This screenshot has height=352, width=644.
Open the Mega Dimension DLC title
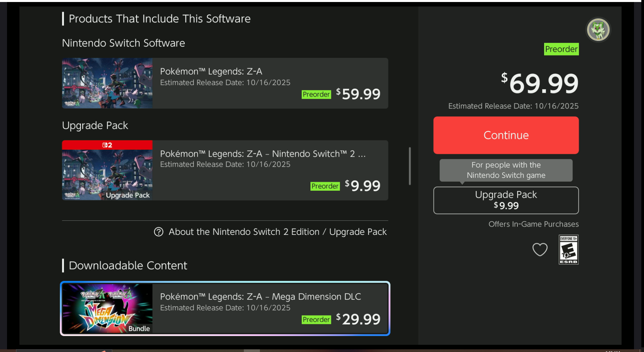point(260,297)
